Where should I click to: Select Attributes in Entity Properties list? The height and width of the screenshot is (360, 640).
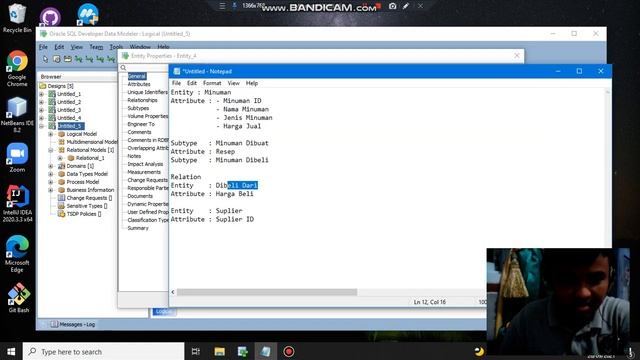coord(139,84)
